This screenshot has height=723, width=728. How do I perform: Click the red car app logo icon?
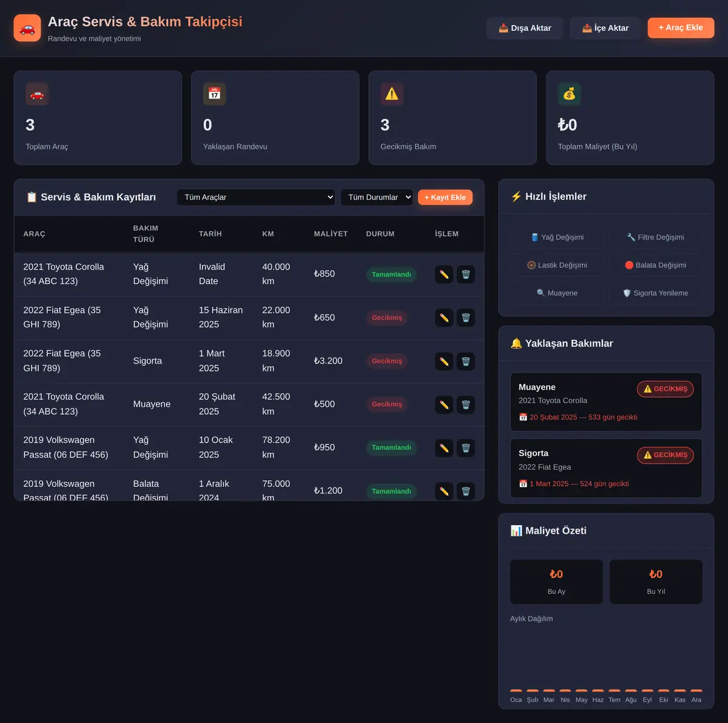click(x=27, y=28)
